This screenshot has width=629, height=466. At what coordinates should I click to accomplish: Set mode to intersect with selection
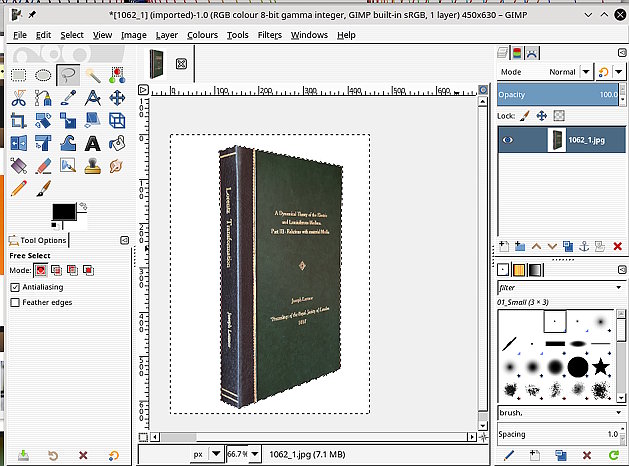tap(88, 270)
